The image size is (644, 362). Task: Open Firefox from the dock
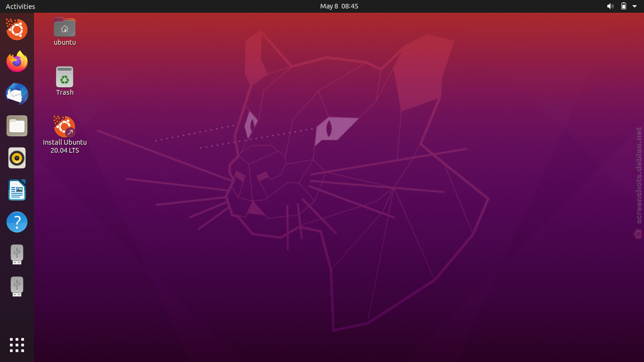[x=17, y=62]
